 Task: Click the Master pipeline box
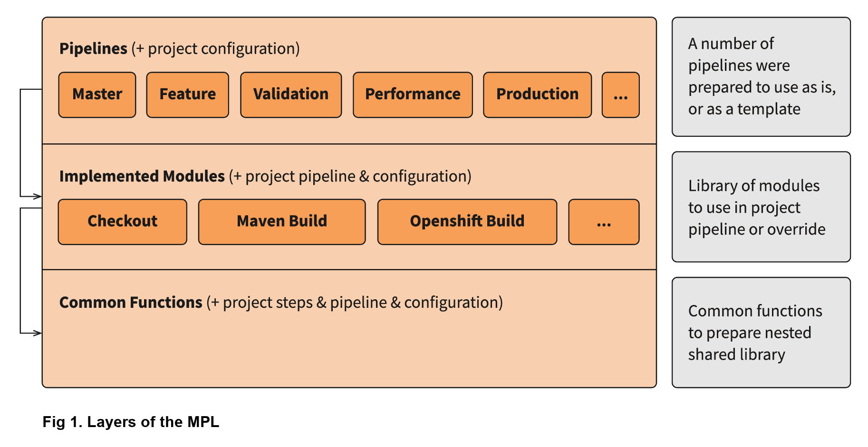click(x=97, y=95)
